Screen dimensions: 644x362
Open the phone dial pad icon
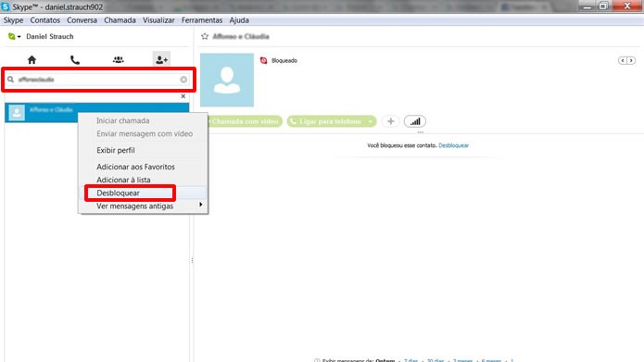(x=75, y=60)
